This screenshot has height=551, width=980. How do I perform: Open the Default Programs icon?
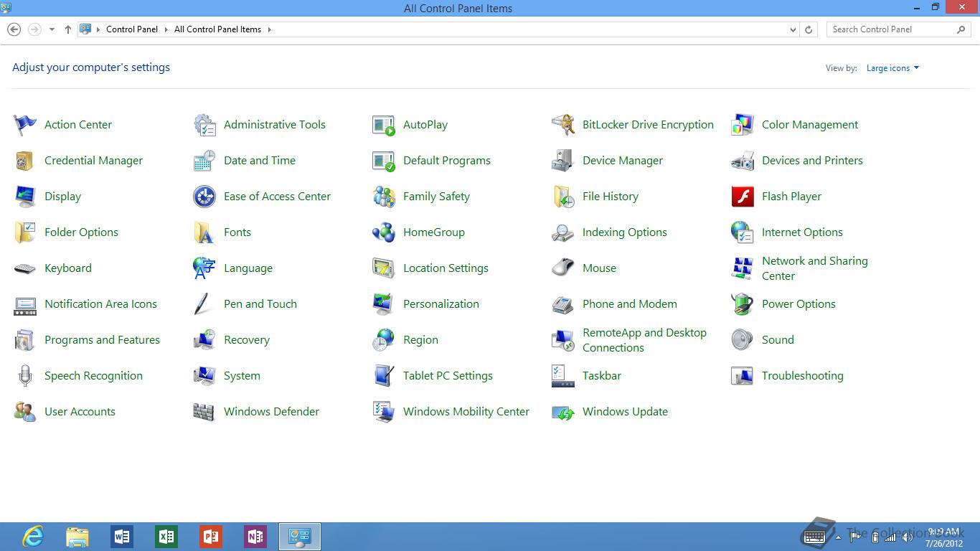pos(384,161)
